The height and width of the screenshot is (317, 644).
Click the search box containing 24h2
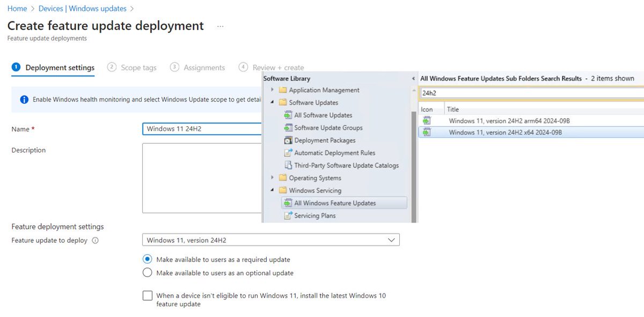click(531, 93)
